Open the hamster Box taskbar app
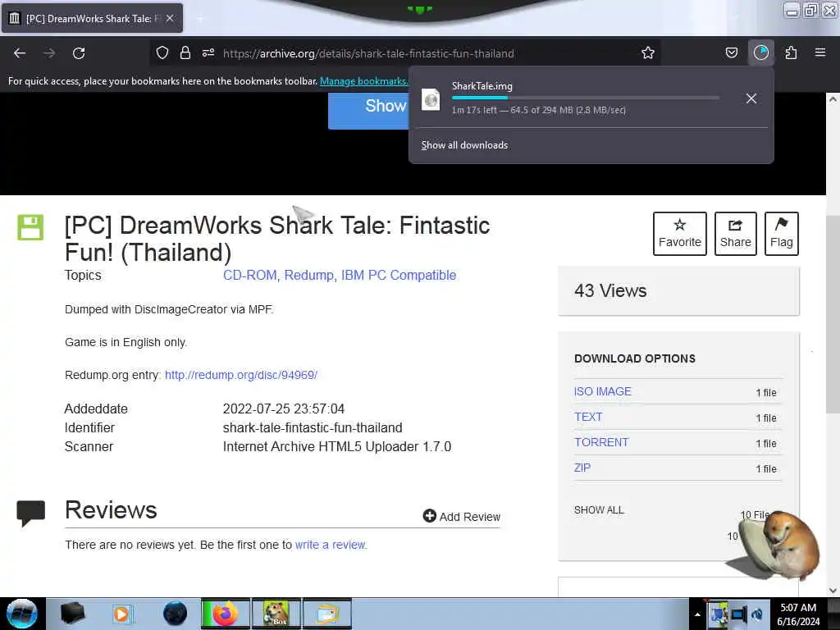 [276, 614]
